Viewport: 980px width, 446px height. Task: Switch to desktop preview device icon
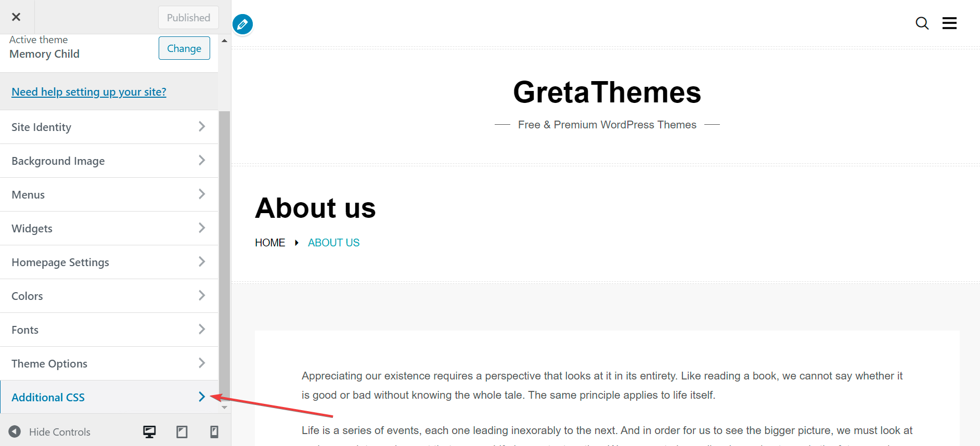tap(149, 431)
